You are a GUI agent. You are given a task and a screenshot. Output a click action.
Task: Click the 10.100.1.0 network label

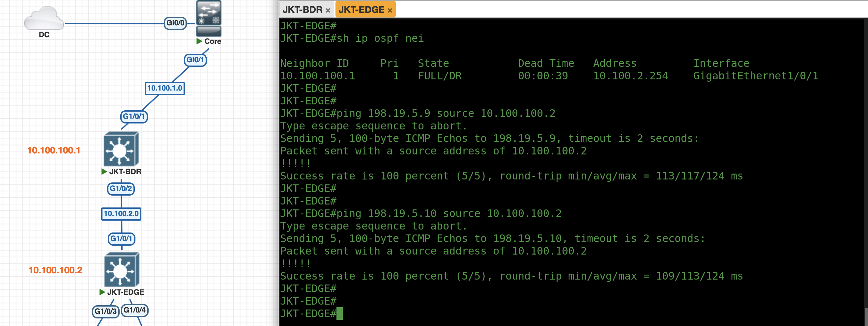point(164,88)
